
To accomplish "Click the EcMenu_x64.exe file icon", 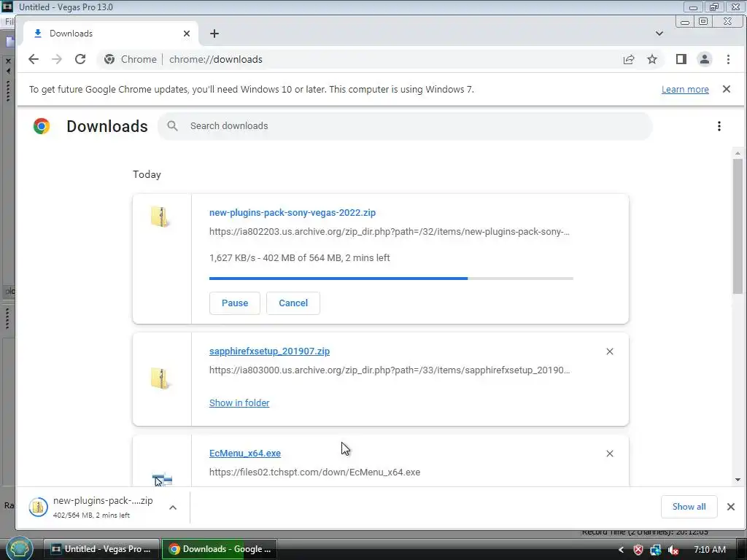I will tap(162, 479).
